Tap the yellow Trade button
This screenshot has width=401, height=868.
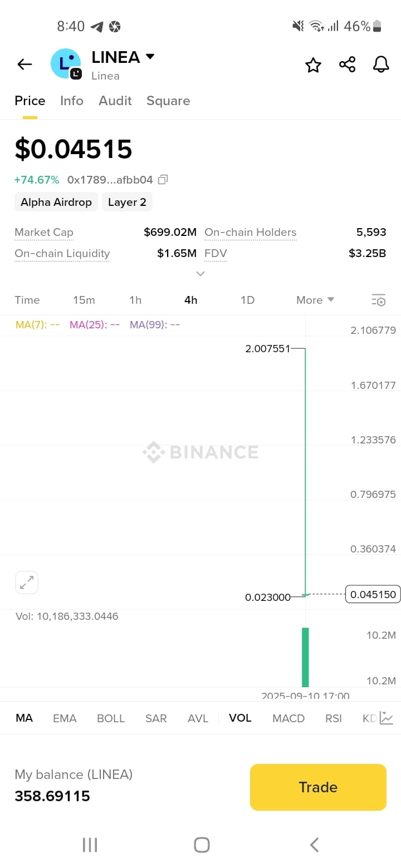pos(318,787)
